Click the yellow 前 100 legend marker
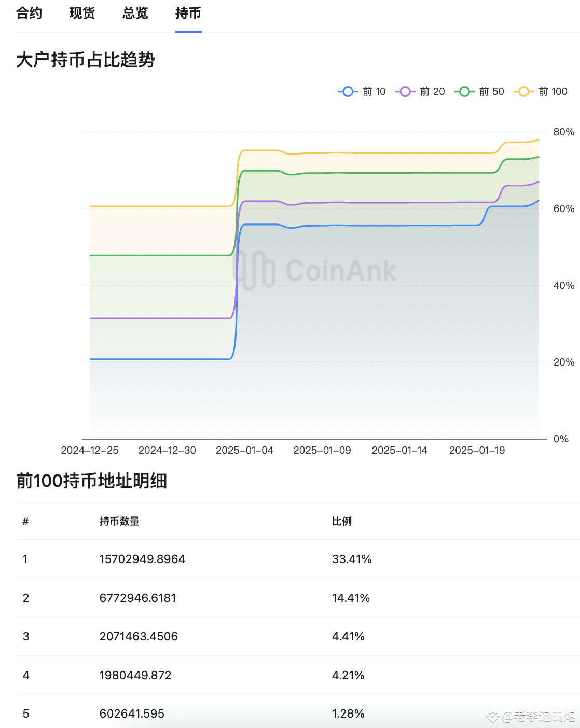The image size is (580, 728). click(523, 92)
